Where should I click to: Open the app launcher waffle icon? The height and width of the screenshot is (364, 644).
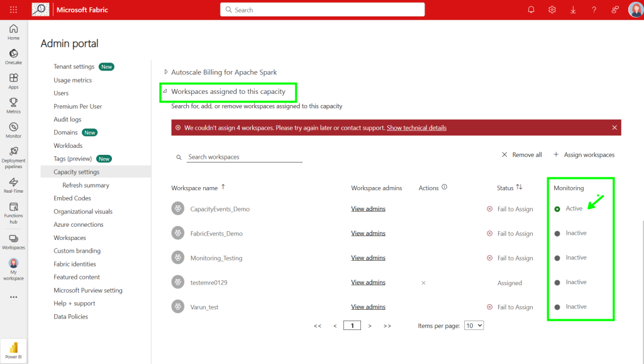click(13, 9)
